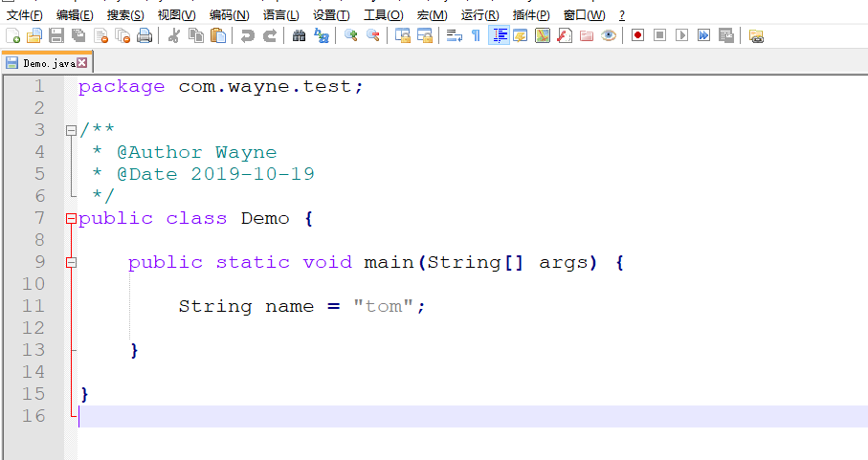This screenshot has width=868, height=460.
Task: Zoom in using the magnifier plus icon
Action: [x=350, y=36]
